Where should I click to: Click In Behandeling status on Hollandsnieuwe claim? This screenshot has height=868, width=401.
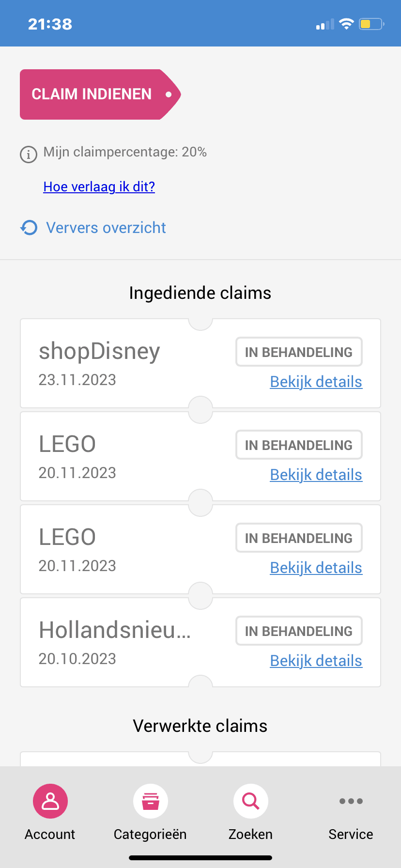tap(299, 631)
